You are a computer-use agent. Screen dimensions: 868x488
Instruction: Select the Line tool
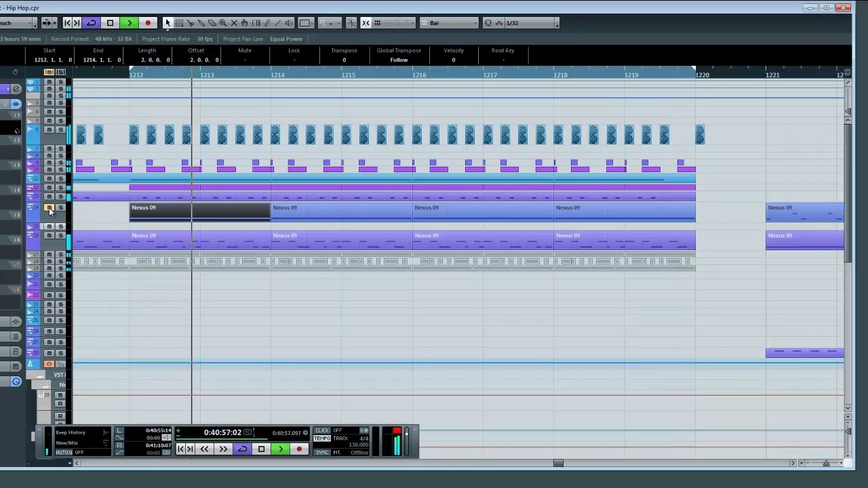278,23
